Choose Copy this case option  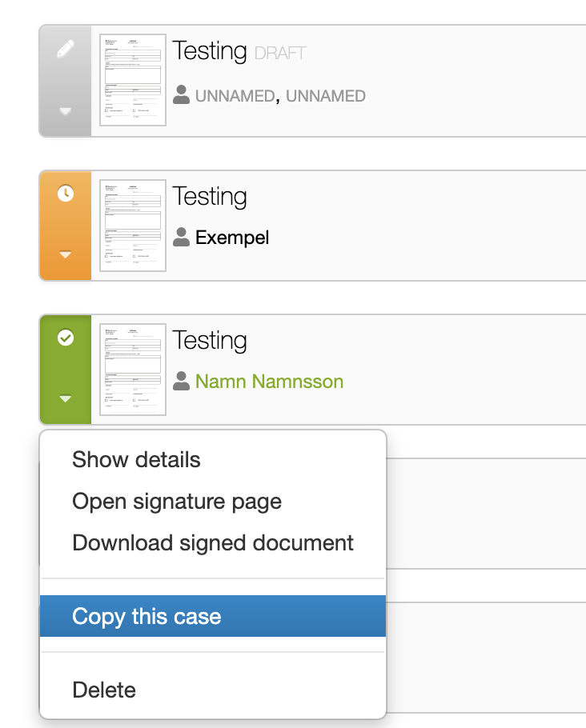(213, 616)
